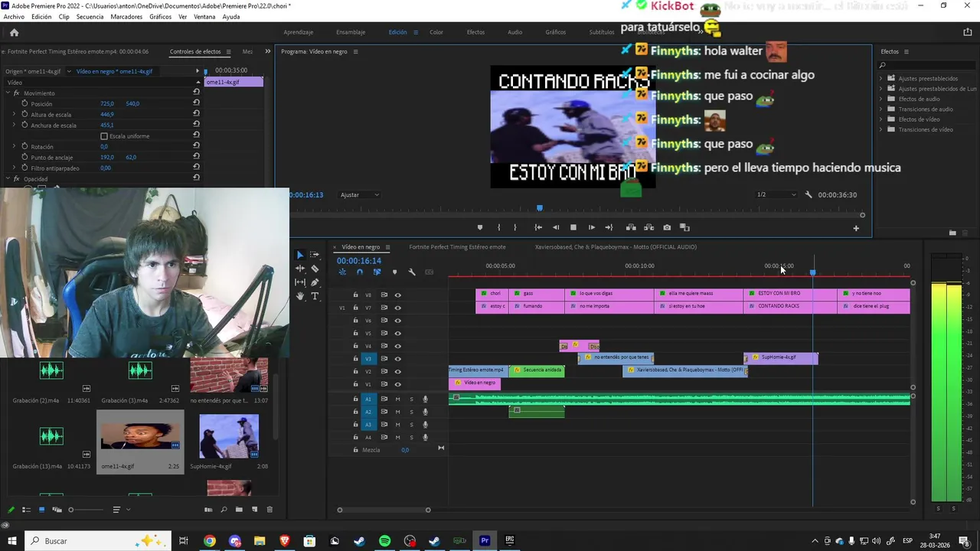Collapse the Movimiento effect group
The width and height of the screenshot is (980, 551).
[x=8, y=93]
